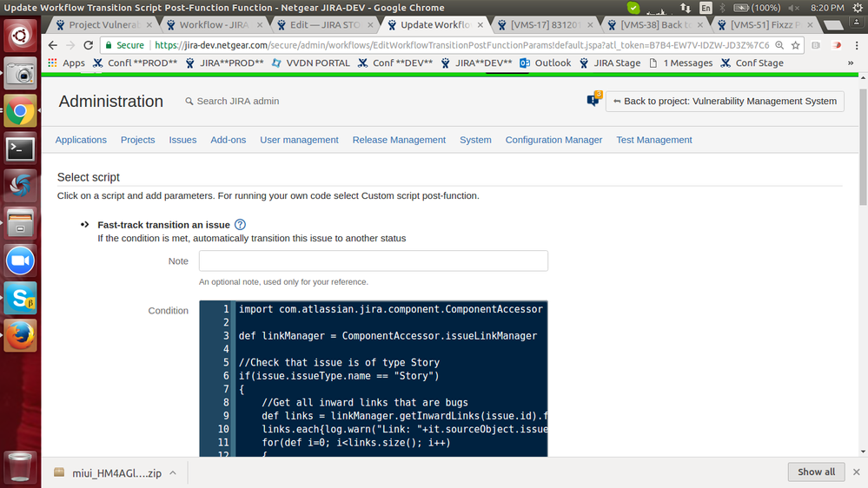This screenshot has width=868, height=488.
Task: Open the Applications admin menu
Action: pos(81,140)
